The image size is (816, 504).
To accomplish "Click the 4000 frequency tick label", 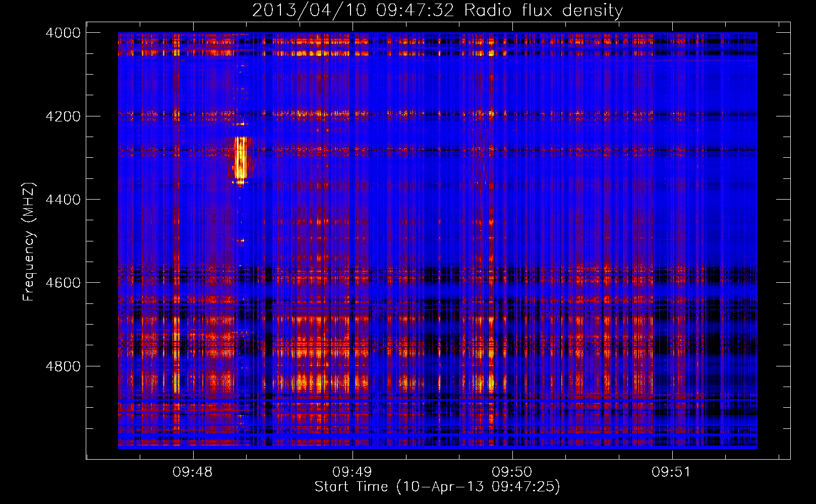I will click(x=63, y=33).
